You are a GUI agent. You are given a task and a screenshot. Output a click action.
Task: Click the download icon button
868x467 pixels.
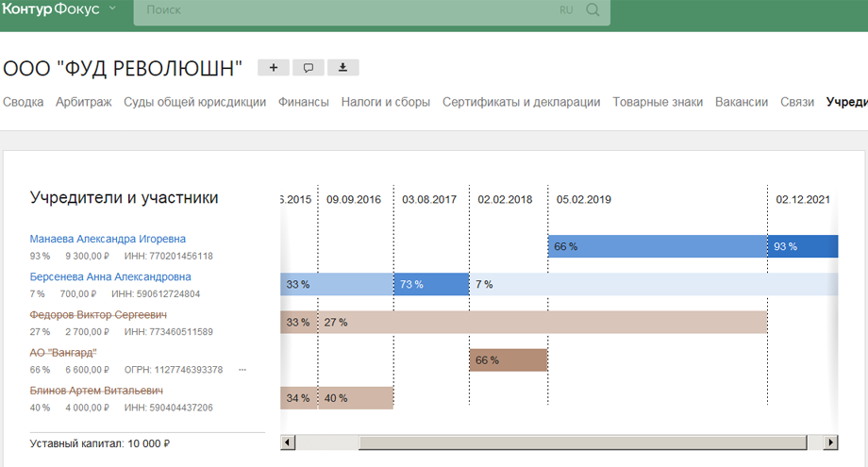[x=343, y=68]
